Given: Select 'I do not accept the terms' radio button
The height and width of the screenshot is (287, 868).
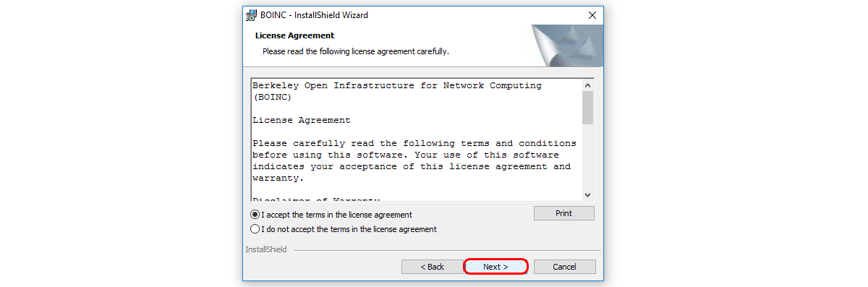Looking at the screenshot, I should coord(255,229).
